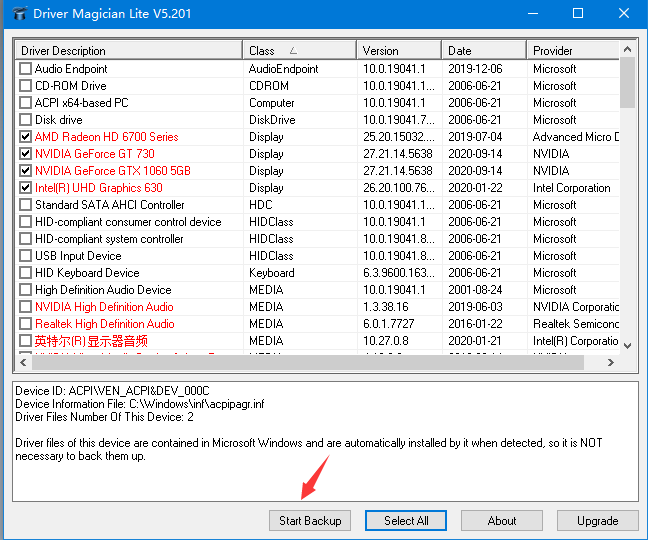The image size is (648, 540).
Task: Sort by Provider column header
Action: click(x=573, y=50)
